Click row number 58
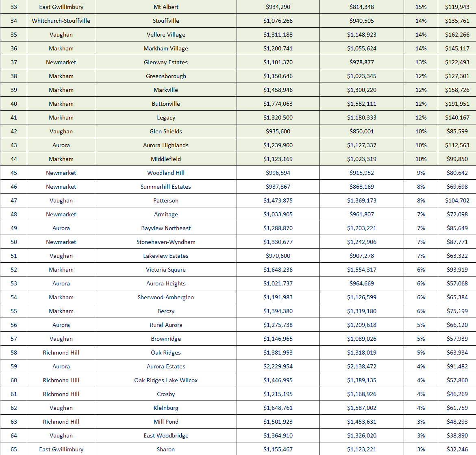 (14, 353)
